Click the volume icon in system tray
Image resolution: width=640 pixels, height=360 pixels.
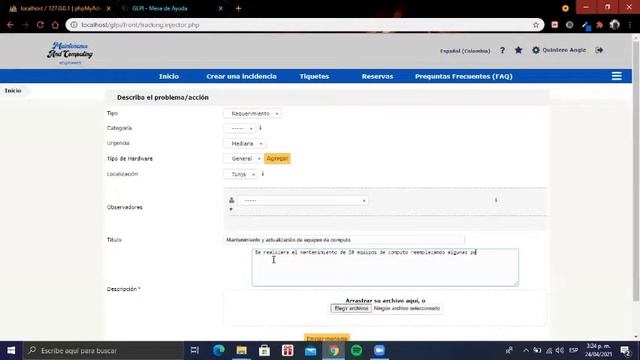tap(560, 351)
